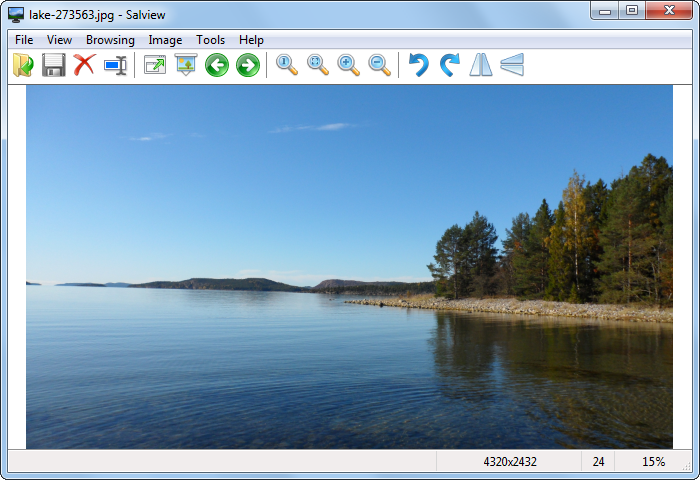The width and height of the screenshot is (700, 480).
Task: Minimize the Salview window
Action: [x=605, y=10]
